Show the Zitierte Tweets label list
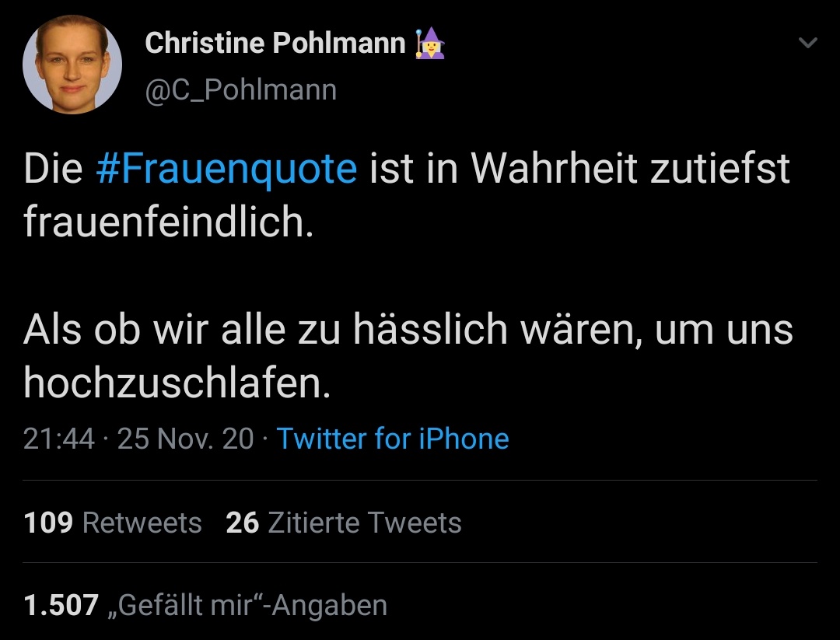This screenshot has height=640, width=840. tap(364, 523)
